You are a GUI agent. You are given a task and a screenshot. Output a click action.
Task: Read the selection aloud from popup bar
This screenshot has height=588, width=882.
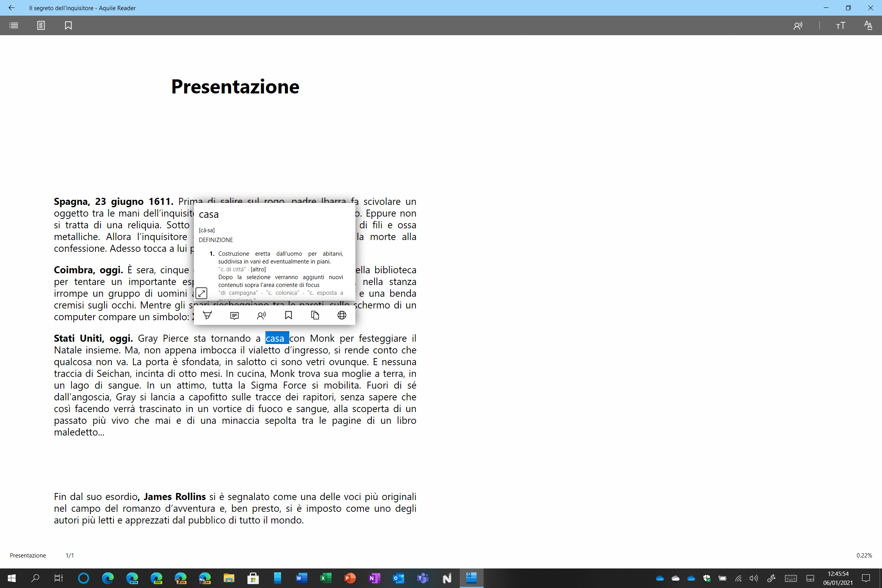coord(261,316)
